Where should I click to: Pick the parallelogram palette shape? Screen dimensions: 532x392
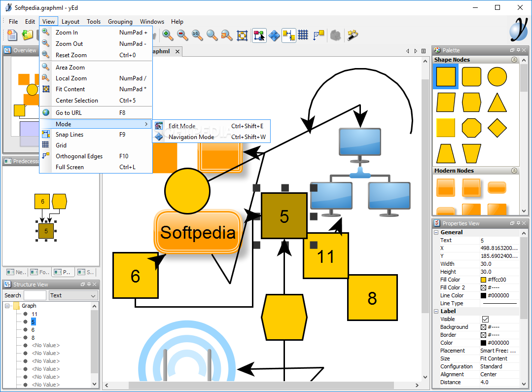pos(446,102)
